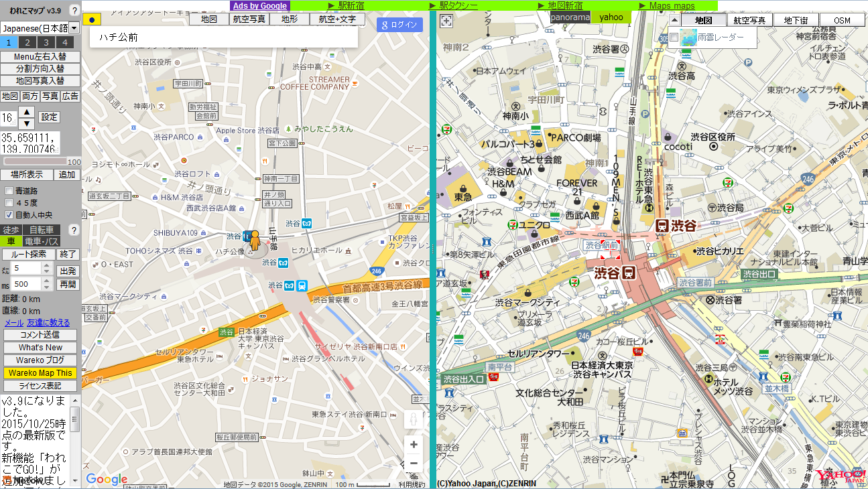
Task: Increase the zoom level with up arrow
Action: tap(26, 111)
